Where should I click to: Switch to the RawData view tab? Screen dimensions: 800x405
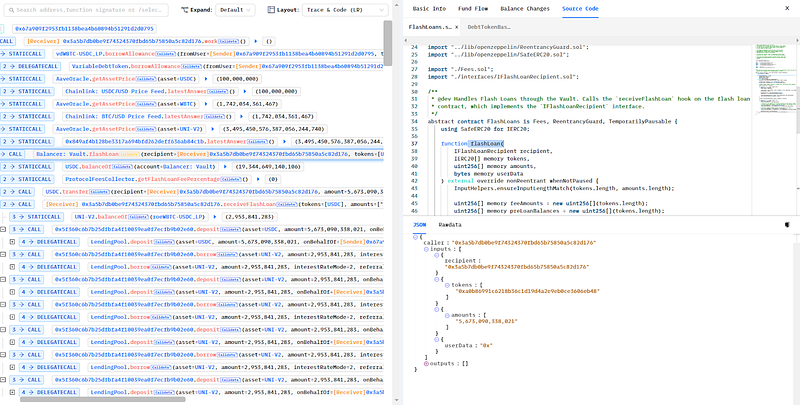pyautogui.click(x=451, y=225)
